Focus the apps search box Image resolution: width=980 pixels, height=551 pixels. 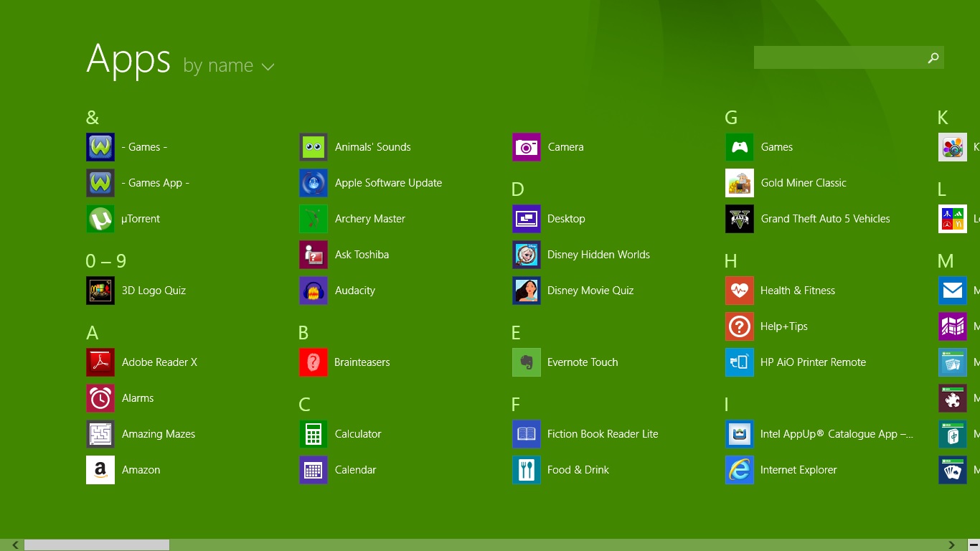click(x=849, y=58)
